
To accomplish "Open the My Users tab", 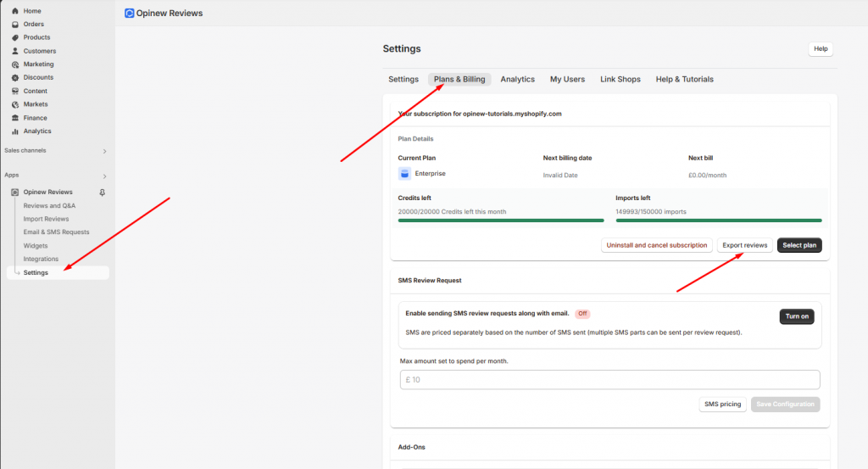I will click(567, 80).
